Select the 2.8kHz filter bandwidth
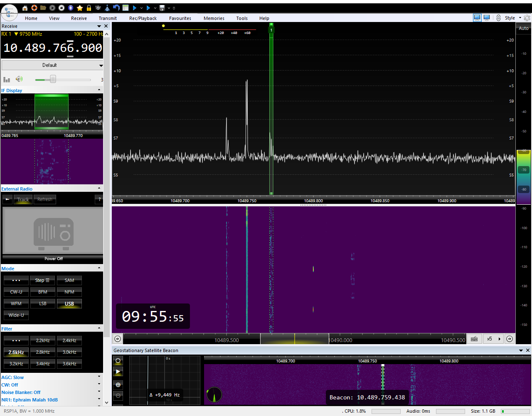Screen dimensions: 532x416 43,352
